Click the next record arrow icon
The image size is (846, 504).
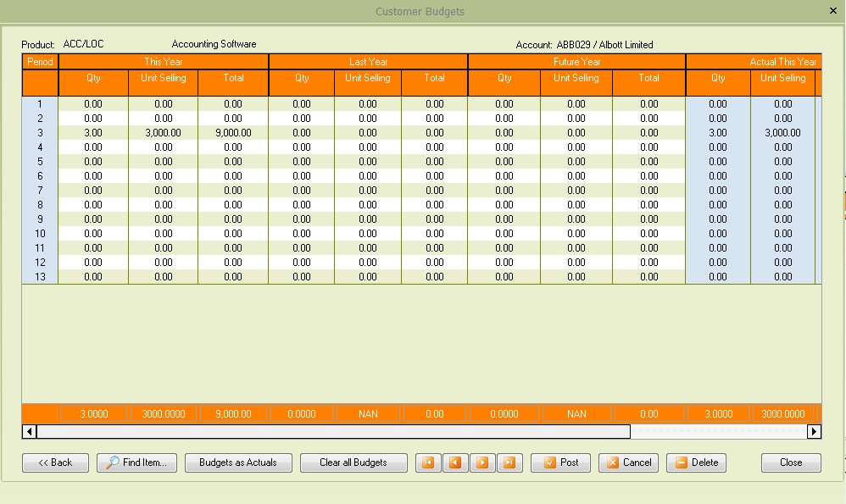click(x=482, y=462)
